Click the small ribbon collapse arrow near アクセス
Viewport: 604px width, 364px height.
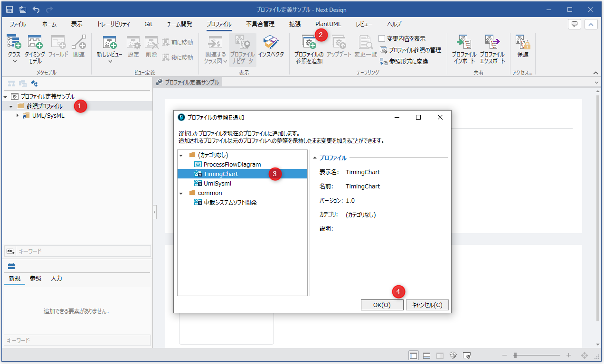(x=596, y=73)
